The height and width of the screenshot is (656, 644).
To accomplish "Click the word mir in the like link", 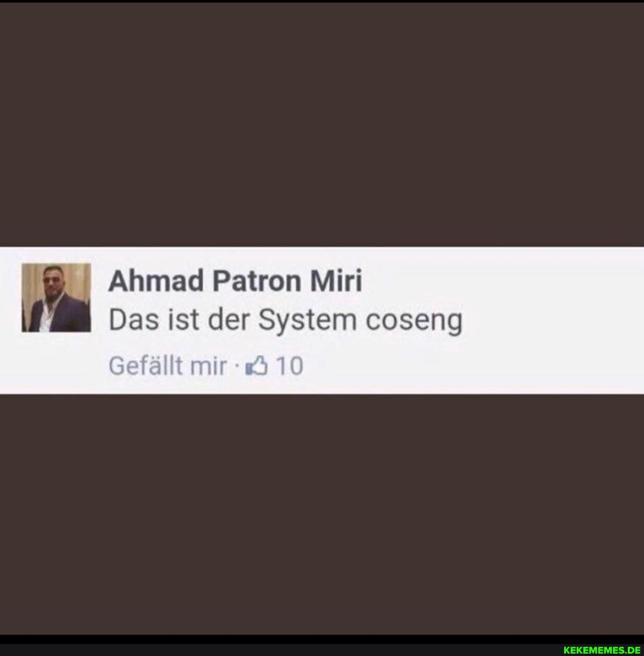I will 208,367.
